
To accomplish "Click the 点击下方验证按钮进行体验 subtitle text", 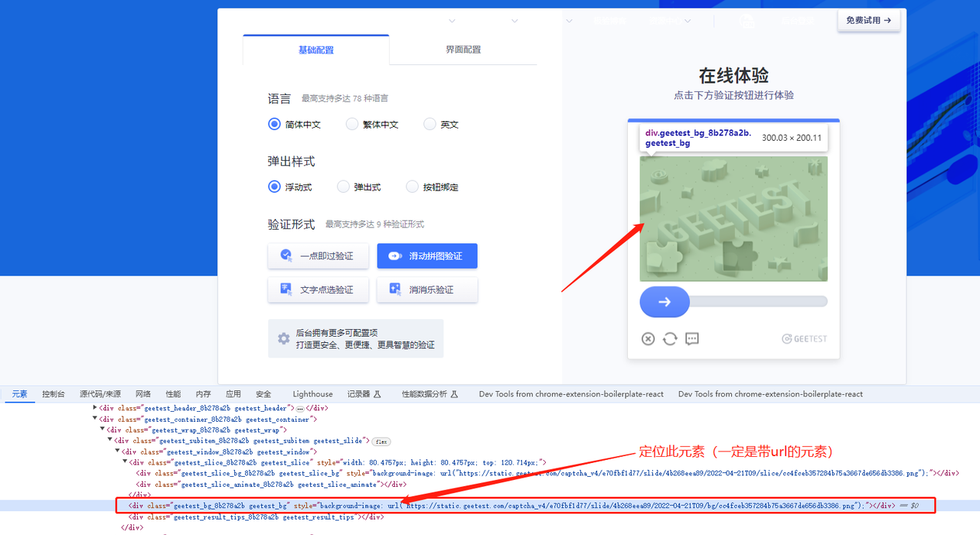I will 733,96.
